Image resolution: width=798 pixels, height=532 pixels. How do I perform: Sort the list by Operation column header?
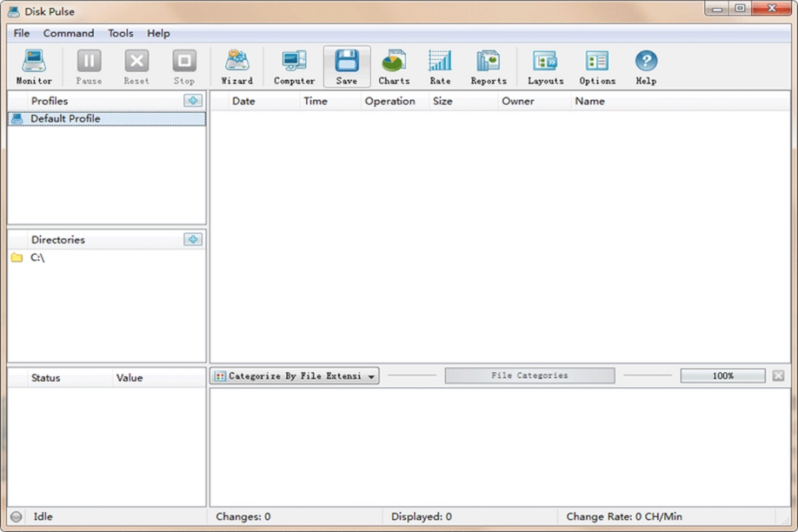click(389, 101)
